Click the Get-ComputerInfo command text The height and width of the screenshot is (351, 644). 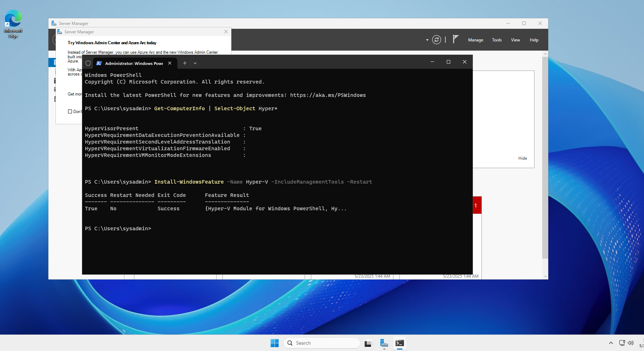pos(179,108)
